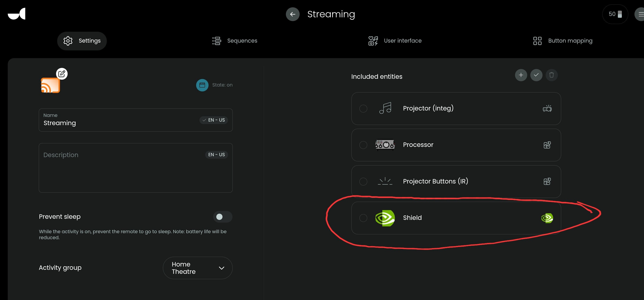Select the Projector (integ) radio circle
The image size is (644, 300).
(363, 109)
